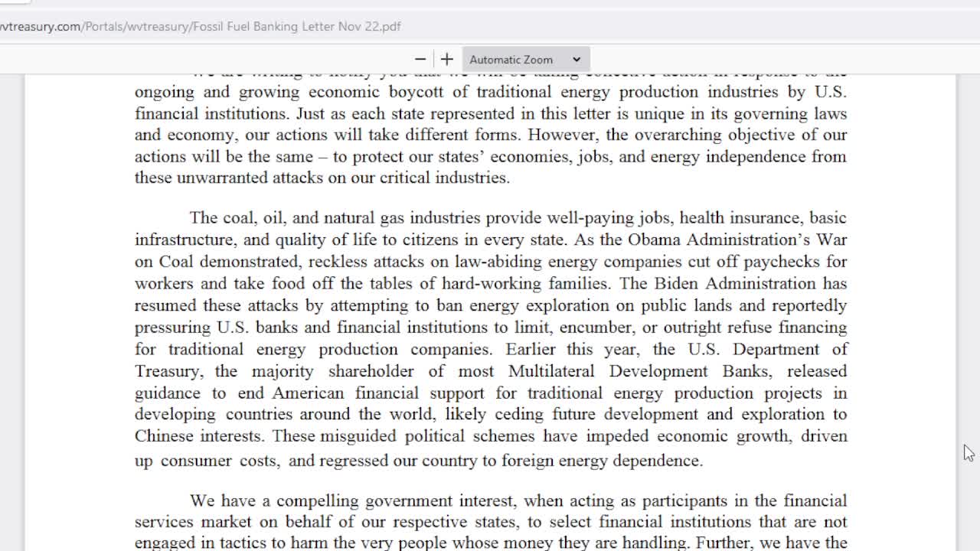Click the words "Multilateral Development Banks"
The height and width of the screenshot is (551, 980).
click(x=639, y=371)
